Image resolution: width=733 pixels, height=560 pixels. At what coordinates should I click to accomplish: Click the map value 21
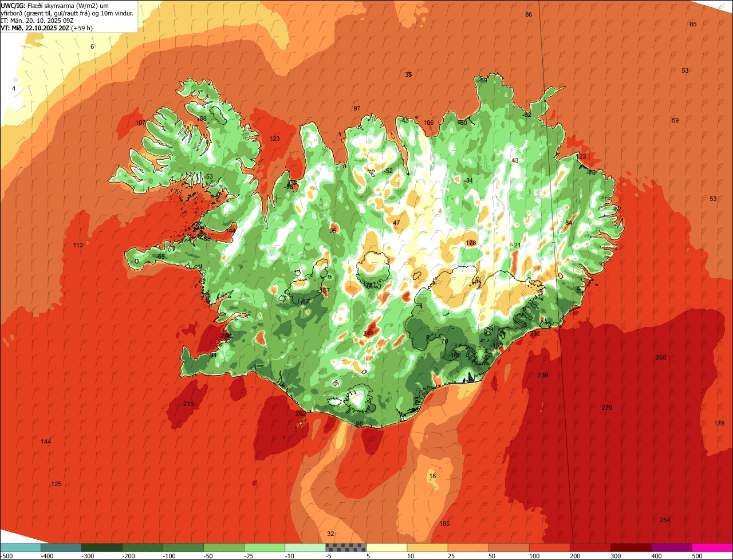click(517, 246)
